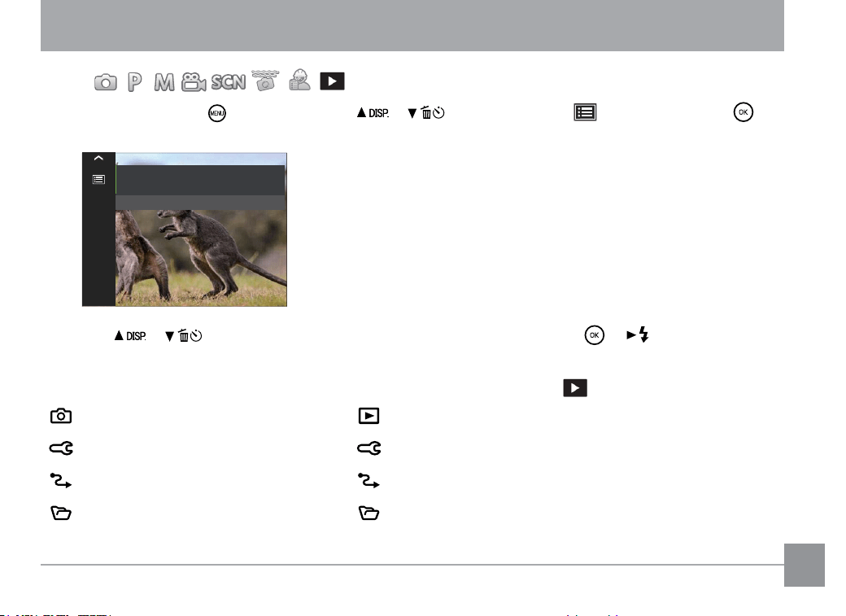Select the small menu list icon in preview sidebar
This screenshot has width=846, height=616.
[98, 179]
